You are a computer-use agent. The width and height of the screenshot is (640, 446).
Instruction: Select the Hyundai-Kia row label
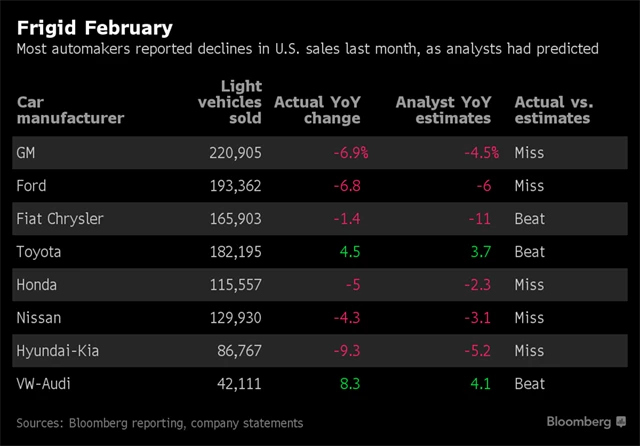coord(58,351)
